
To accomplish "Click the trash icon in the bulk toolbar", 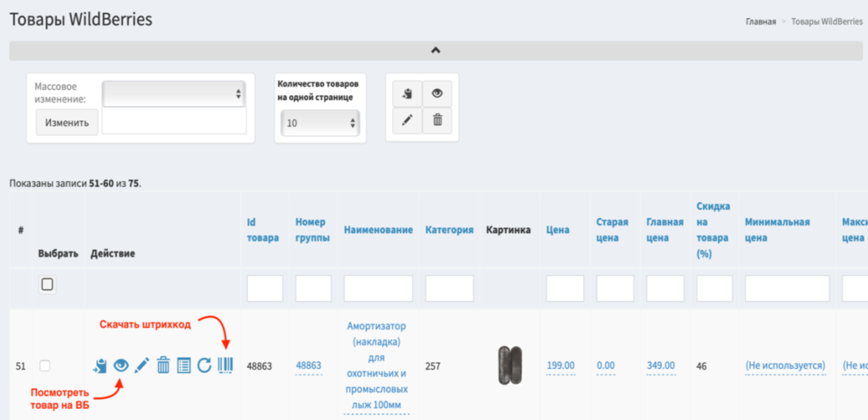I will point(437,120).
